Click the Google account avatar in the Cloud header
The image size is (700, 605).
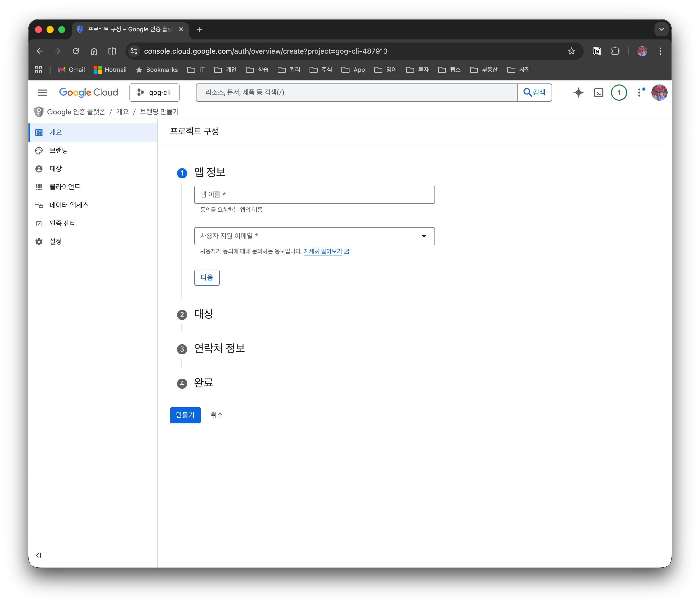[x=659, y=93]
